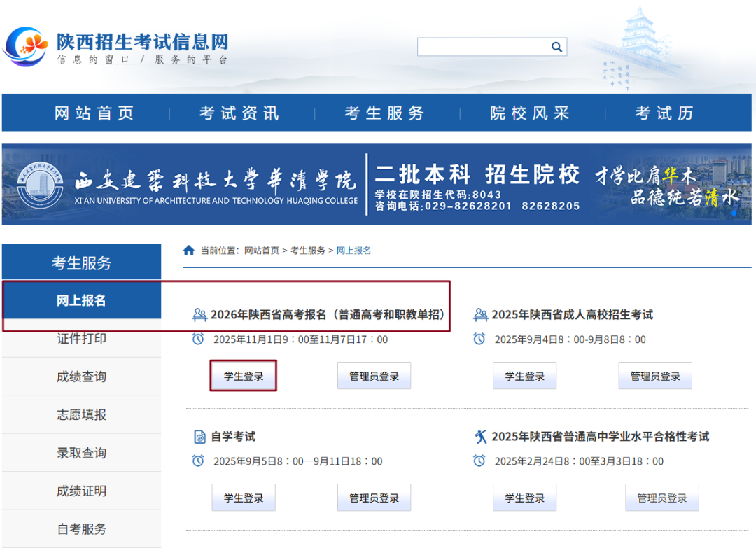Click the people icon beside 2026年陕西省高考报名
Image resolution: width=756 pixels, height=548 pixels.
[199, 314]
